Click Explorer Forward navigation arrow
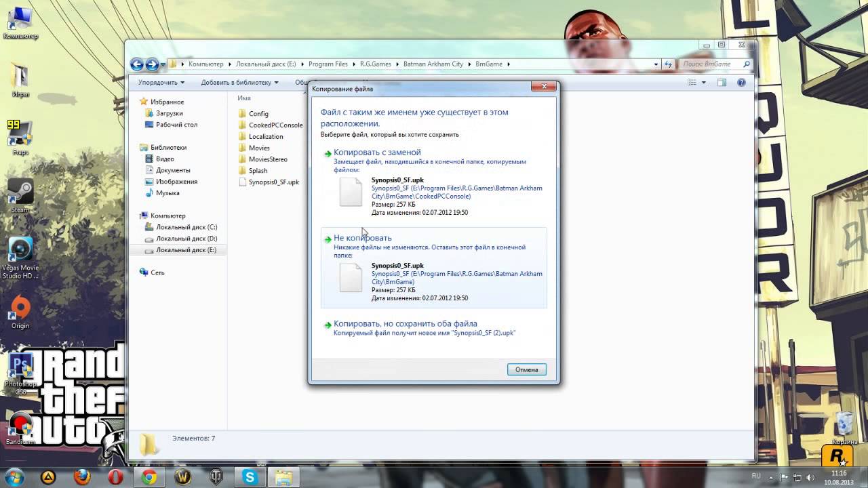 (x=152, y=64)
